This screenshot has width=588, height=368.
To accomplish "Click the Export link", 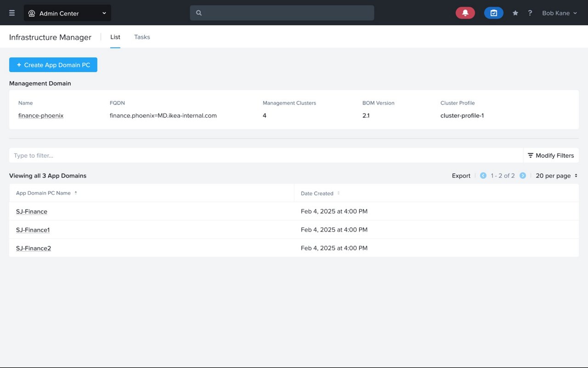I will pyautogui.click(x=461, y=176).
